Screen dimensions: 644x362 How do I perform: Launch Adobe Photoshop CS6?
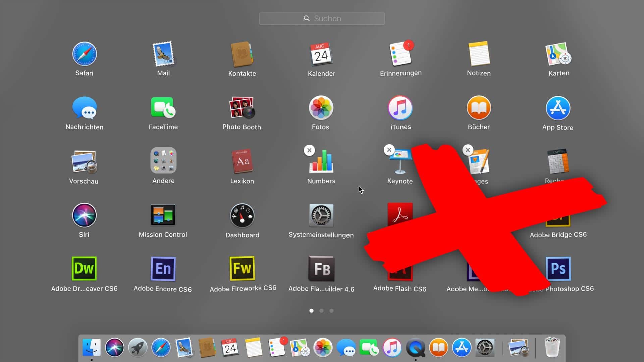click(558, 269)
